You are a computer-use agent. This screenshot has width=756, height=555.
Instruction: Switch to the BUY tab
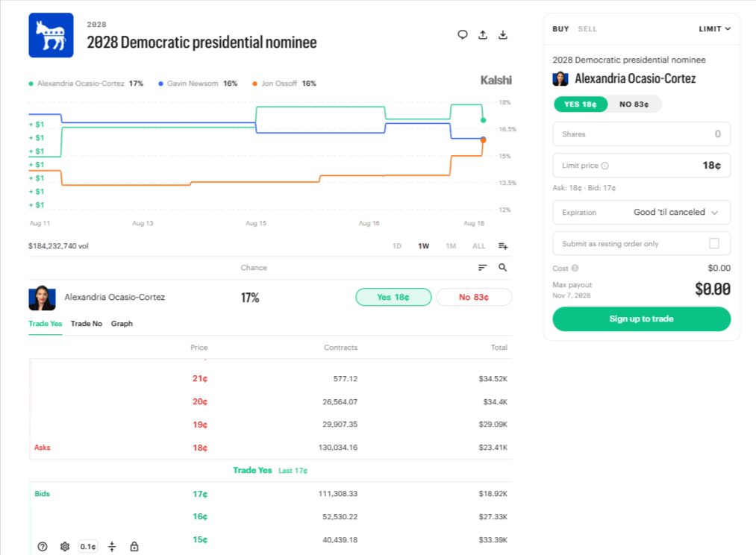click(x=560, y=29)
